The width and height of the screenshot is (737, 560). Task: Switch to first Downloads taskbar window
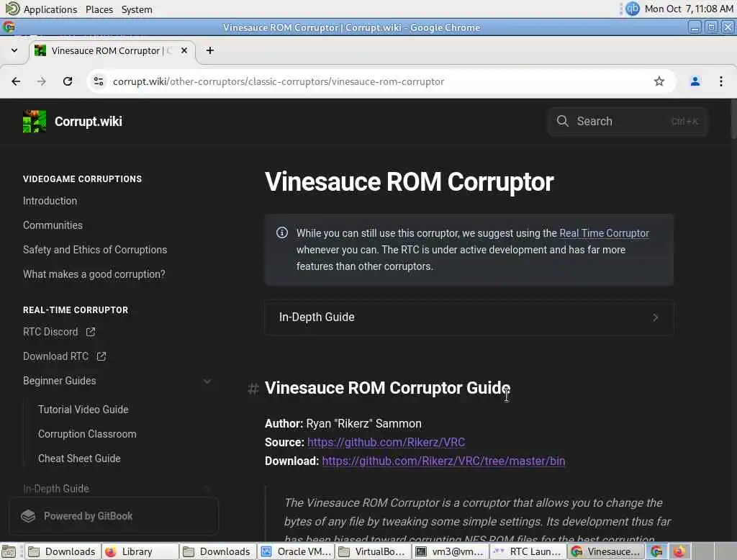click(x=62, y=551)
